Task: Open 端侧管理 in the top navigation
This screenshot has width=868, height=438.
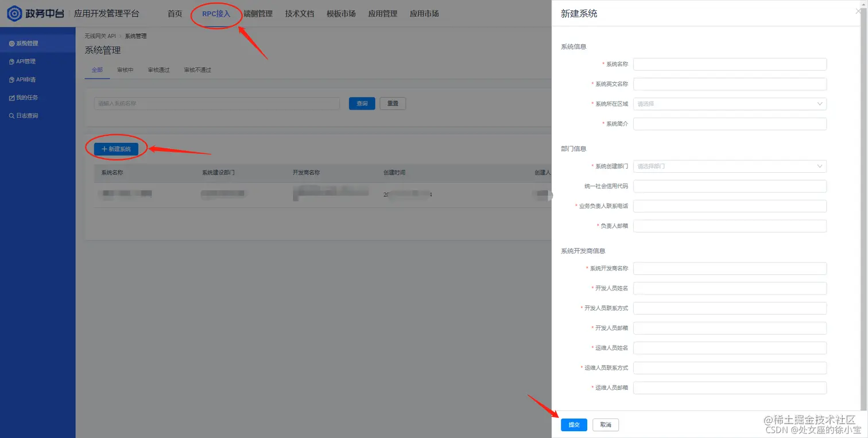Action: pyautogui.click(x=258, y=14)
